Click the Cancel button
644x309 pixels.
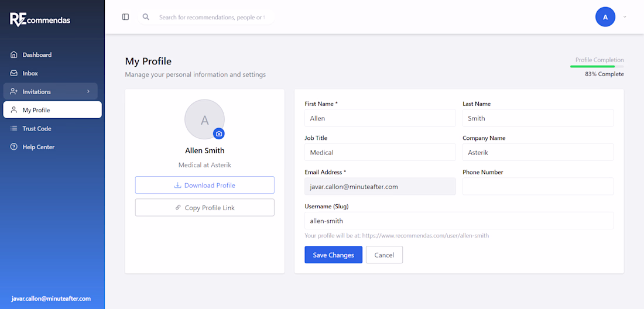[x=384, y=255]
